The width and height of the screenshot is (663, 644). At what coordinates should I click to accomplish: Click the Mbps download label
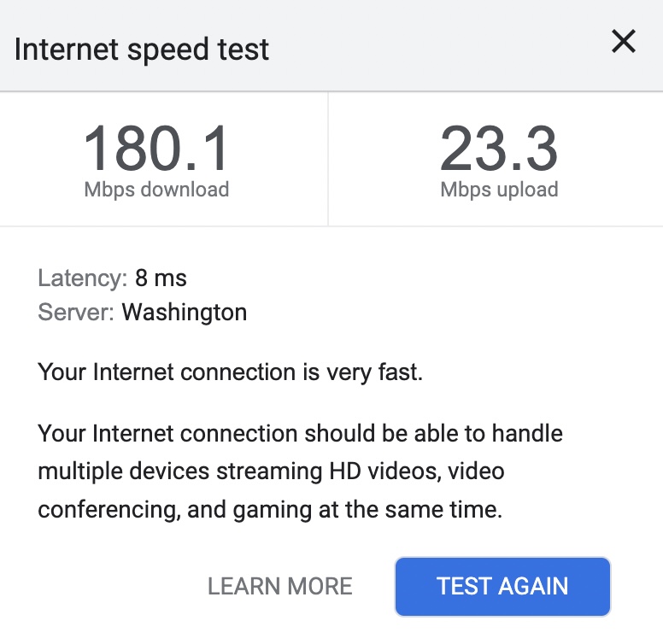156,190
